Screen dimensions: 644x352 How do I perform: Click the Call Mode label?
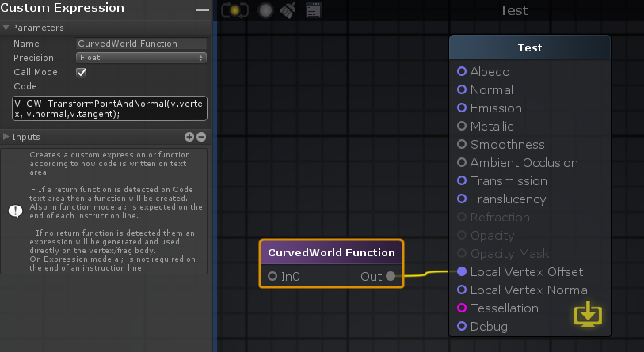pos(36,72)
